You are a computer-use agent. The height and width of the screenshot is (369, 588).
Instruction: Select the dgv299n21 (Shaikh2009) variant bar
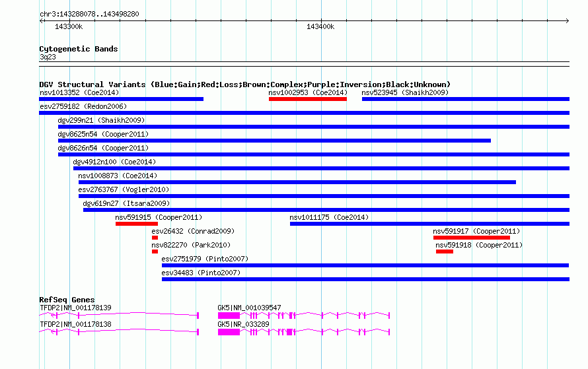[314, 127]
